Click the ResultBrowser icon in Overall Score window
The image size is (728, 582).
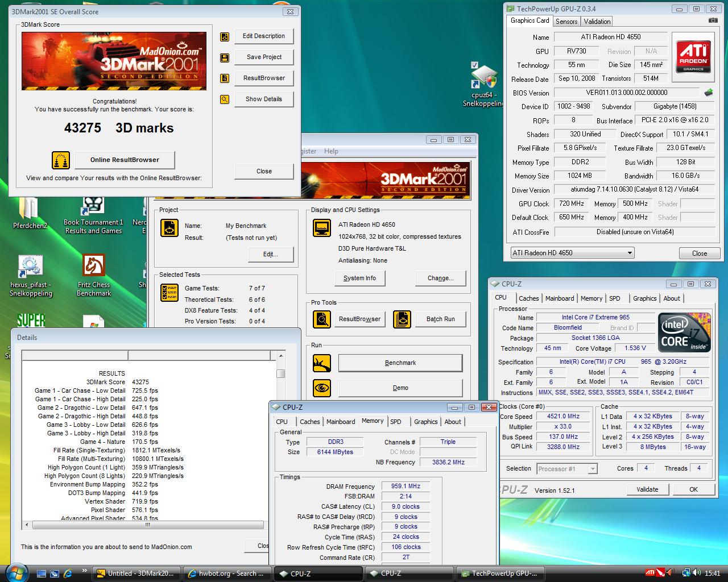coord(225,78)
